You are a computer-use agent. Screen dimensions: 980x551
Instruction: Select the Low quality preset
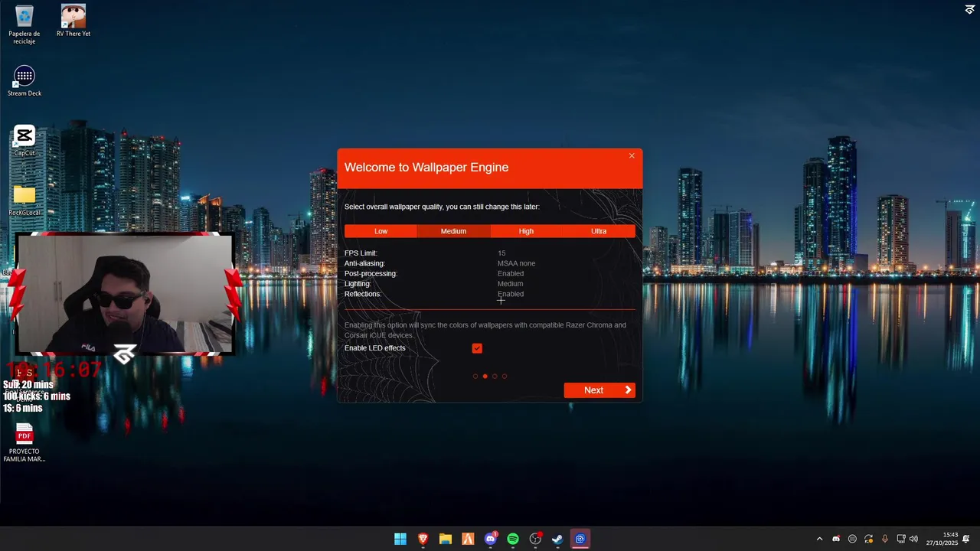[x=381, y=231]
